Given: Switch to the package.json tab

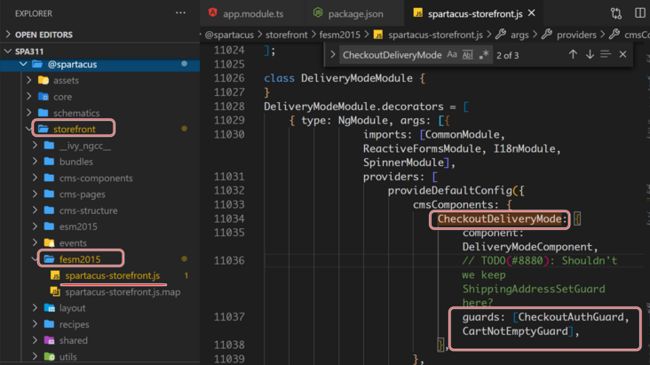Looking at the screenshot, I should pyautogui.click(x=355, y=14).
